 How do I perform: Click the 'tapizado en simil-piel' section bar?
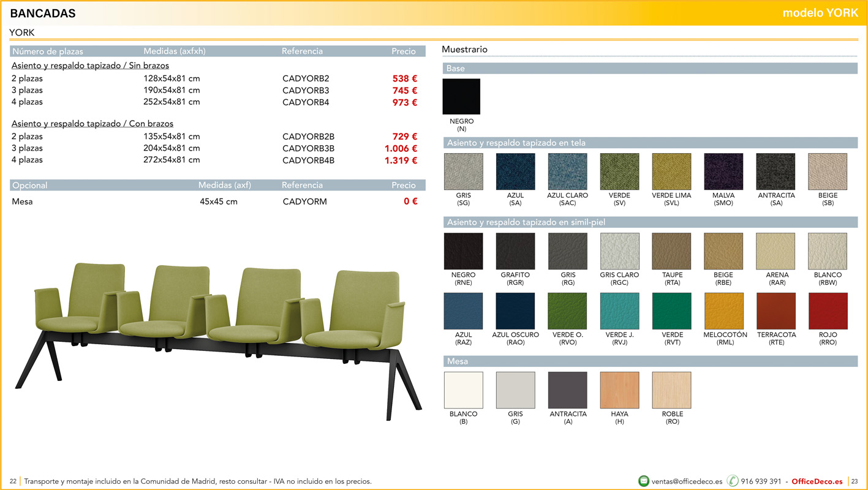[650, 222]
